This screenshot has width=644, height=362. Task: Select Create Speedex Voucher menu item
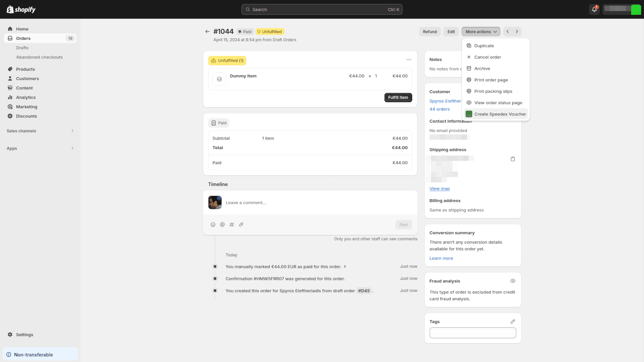pyautogui.click(x=500, y=114)
